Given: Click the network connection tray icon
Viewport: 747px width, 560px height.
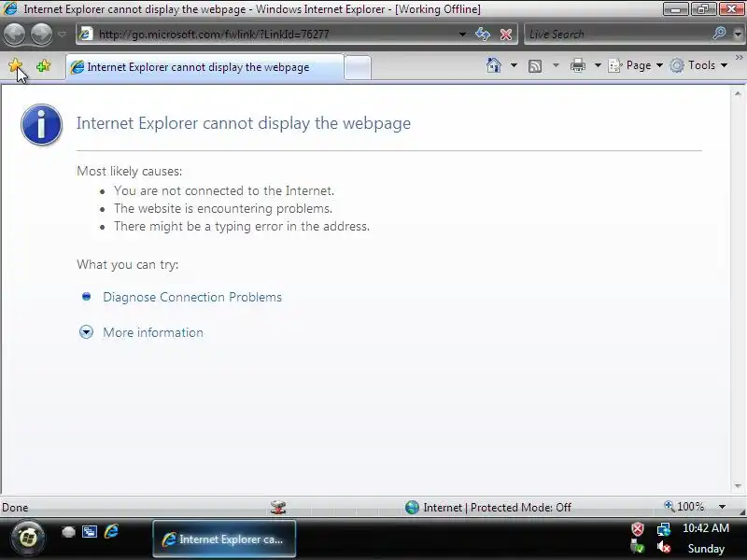Looking at the screenshot, I should tap(664, 529).
